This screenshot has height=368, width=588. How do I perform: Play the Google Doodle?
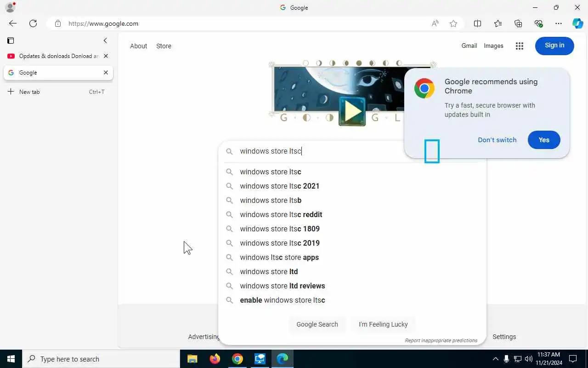coord(352,111)
